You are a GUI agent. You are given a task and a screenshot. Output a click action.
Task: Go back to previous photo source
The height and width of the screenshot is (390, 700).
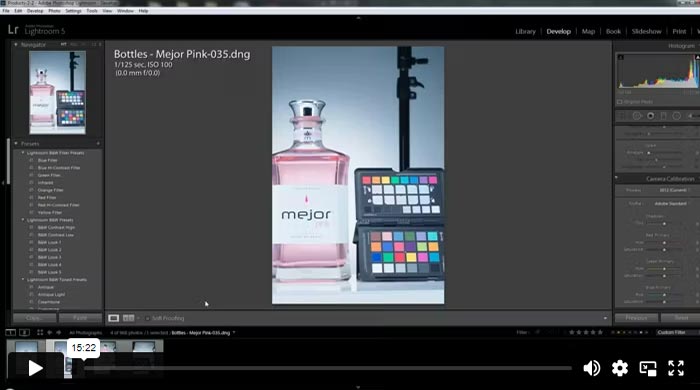pyautogui.click(x=50, y=332)
